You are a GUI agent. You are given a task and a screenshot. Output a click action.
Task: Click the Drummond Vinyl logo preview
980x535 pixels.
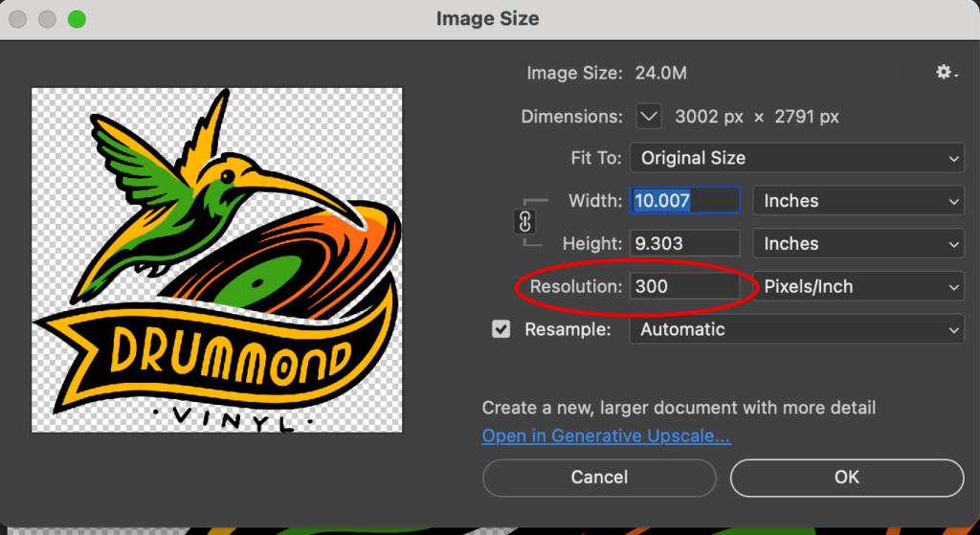(x=217, y=259)
